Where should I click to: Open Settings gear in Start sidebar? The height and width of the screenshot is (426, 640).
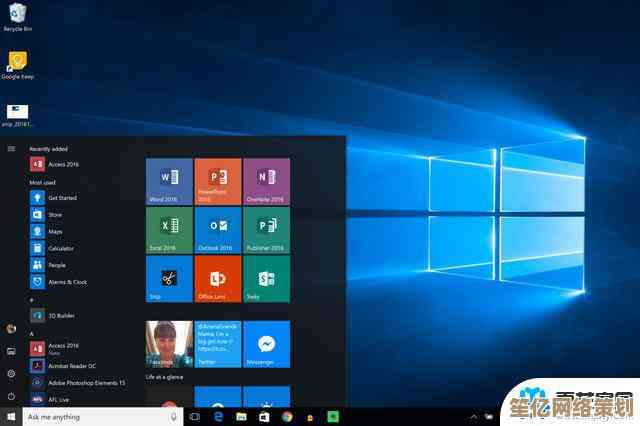click(x=11, y=373)
